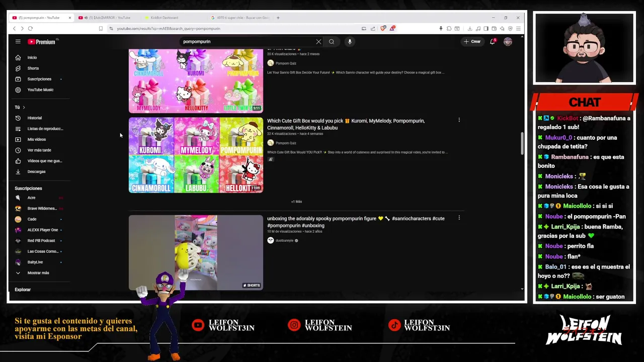Open a new browser tab
The image size is (644, 362).
[278, 18]
